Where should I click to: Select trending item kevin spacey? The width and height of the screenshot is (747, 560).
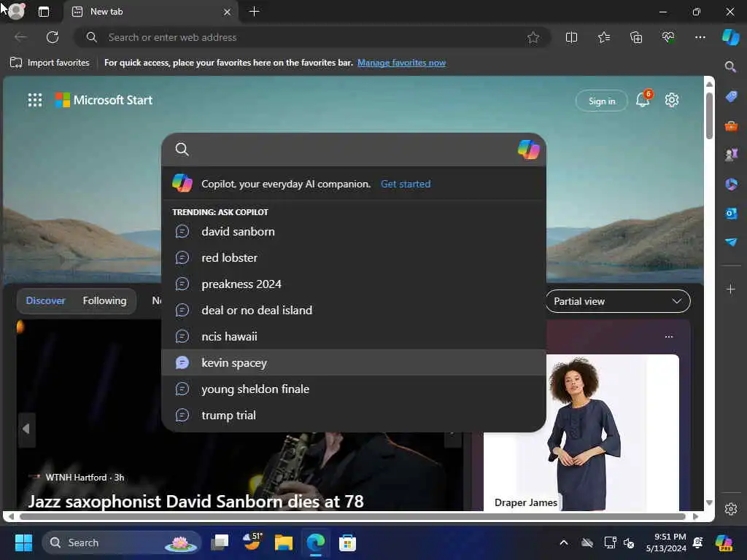point(354,362)
